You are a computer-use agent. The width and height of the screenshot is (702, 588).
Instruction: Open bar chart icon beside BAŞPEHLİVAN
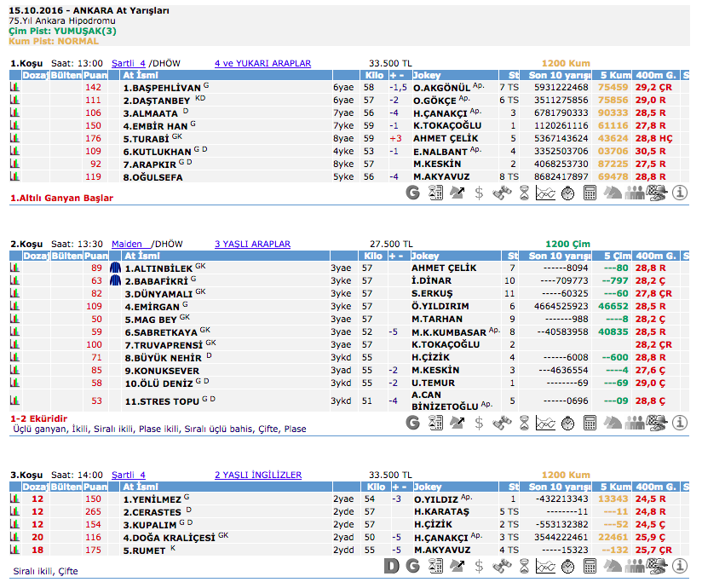tap(14, 88)
